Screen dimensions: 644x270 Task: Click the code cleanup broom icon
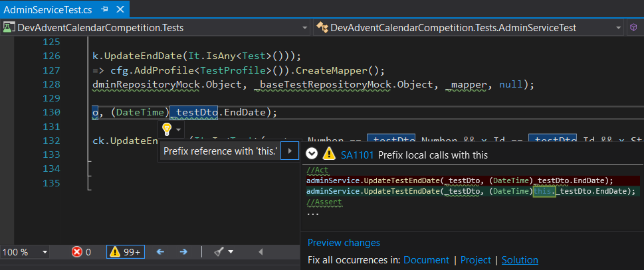coord(218,252)
